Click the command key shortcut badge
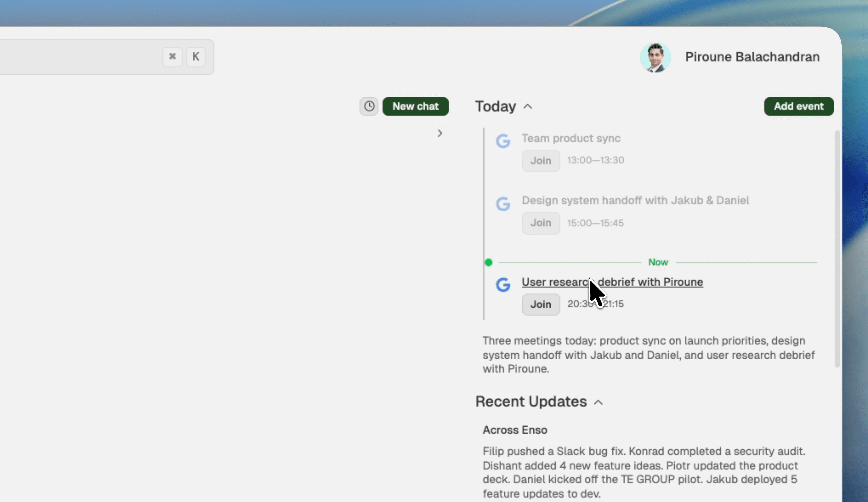The height and width of the screenshot is (502, 868). point(172,56)
